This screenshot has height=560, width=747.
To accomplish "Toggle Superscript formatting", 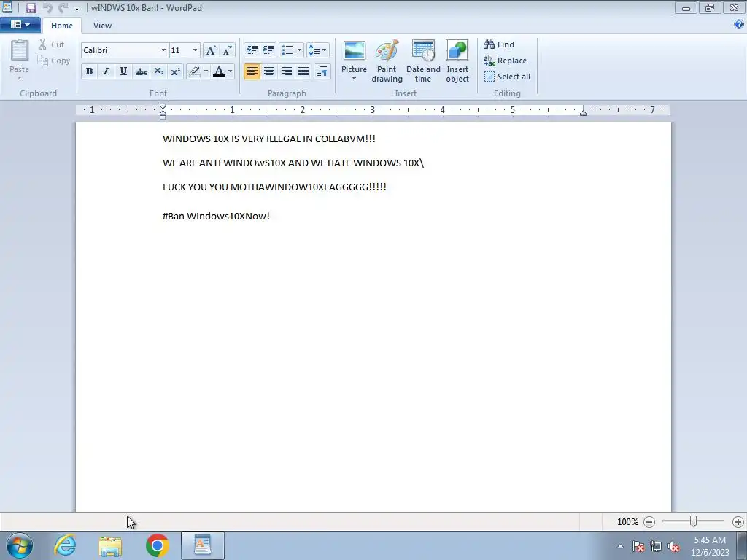I will pos(175,71).
